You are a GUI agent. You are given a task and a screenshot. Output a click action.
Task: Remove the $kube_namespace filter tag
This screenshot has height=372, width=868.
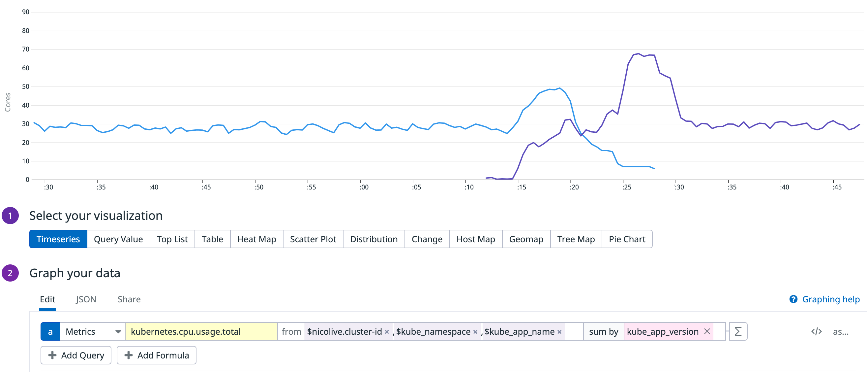point(475,332)
